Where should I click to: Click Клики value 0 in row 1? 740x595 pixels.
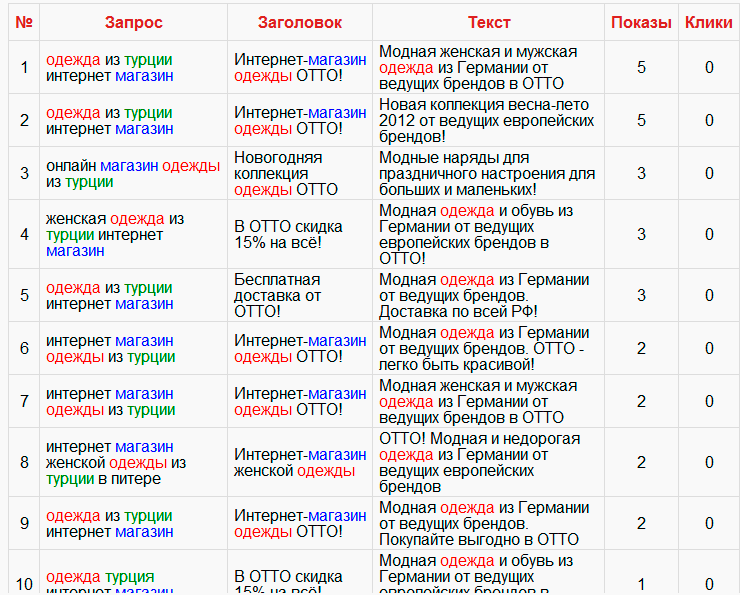tap(709, 67)
